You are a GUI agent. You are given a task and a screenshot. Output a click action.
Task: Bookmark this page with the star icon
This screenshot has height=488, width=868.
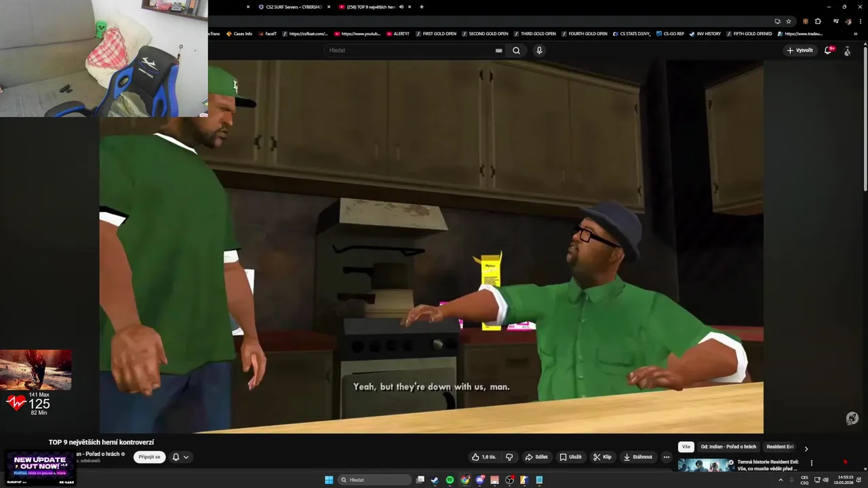(x=789, y=21)
